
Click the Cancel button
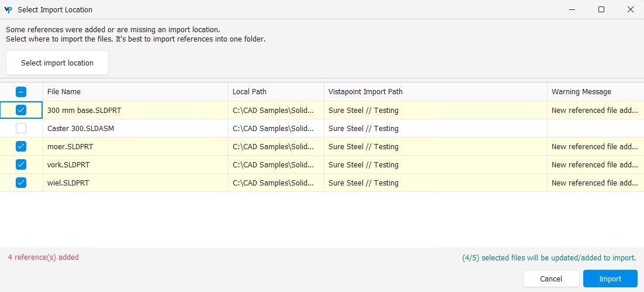coord(550,279)
